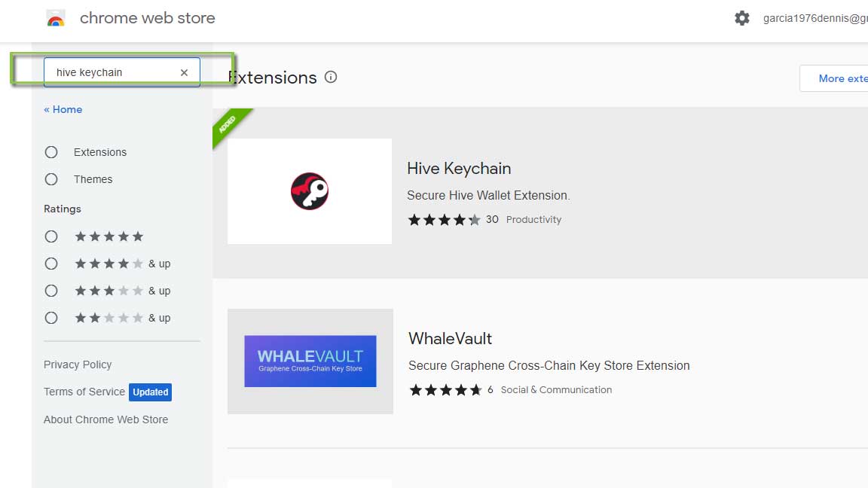Click the Social & Communication category label
Screen dimensions: 868x488
pos(556,390)
